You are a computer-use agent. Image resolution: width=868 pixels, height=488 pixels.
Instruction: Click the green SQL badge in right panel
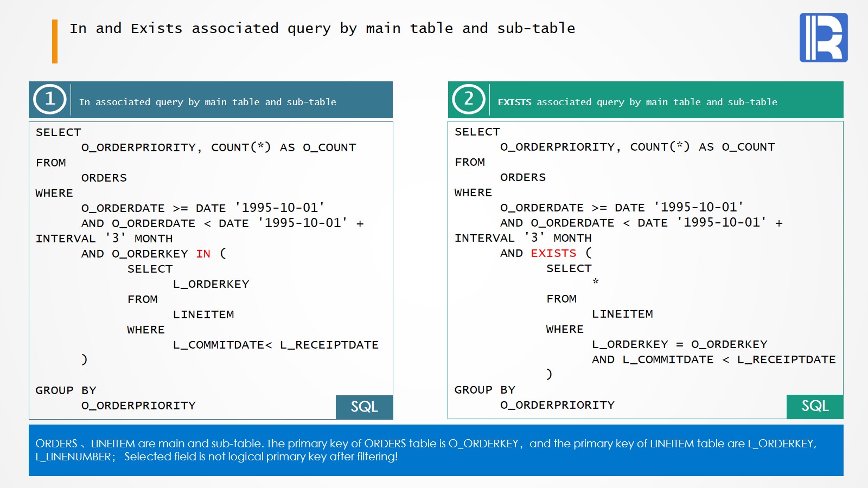814,406
